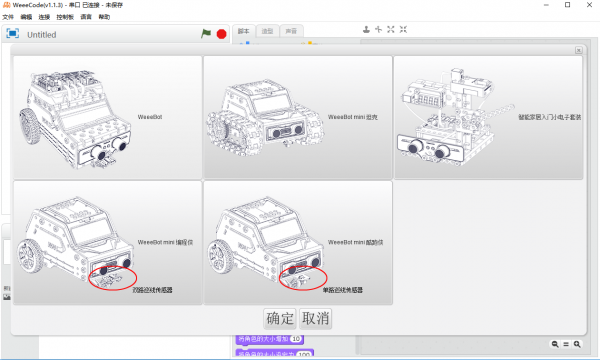
Task: Switch to the 声音 (Sounds) tab
Action: [291, 31]
